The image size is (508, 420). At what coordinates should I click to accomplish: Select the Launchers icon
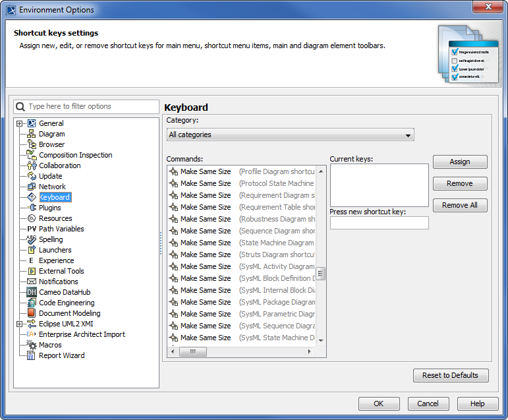[32, 250]
